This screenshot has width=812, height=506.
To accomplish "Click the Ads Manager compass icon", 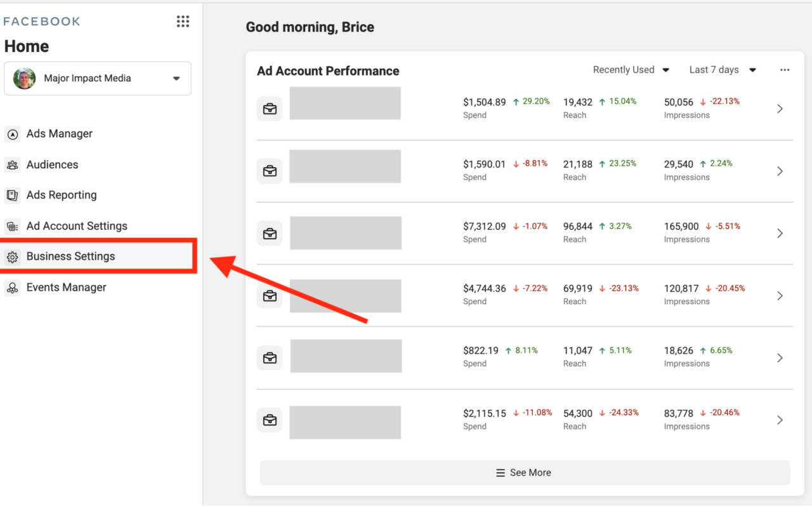I will coord(12,134).
